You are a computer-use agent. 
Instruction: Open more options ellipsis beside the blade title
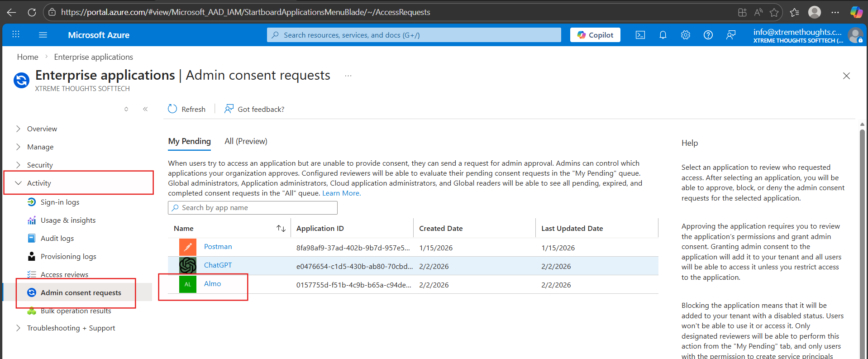pyautogui.click(x=348, y=76)
